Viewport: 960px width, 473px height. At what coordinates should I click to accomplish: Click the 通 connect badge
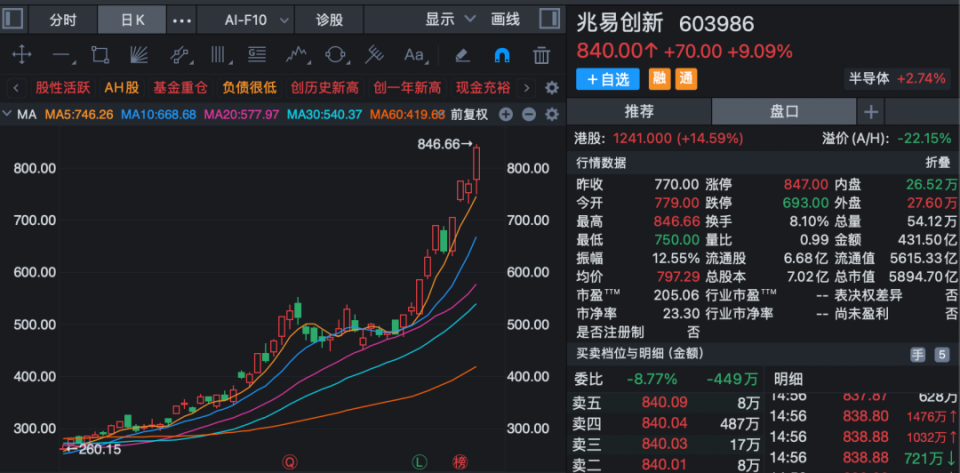686,79
